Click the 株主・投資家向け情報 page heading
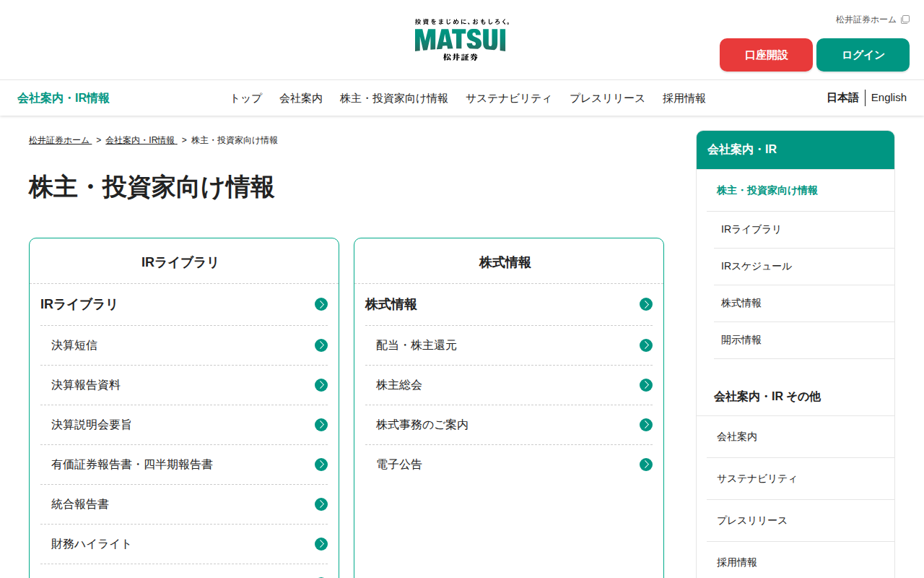 point(152,187)
